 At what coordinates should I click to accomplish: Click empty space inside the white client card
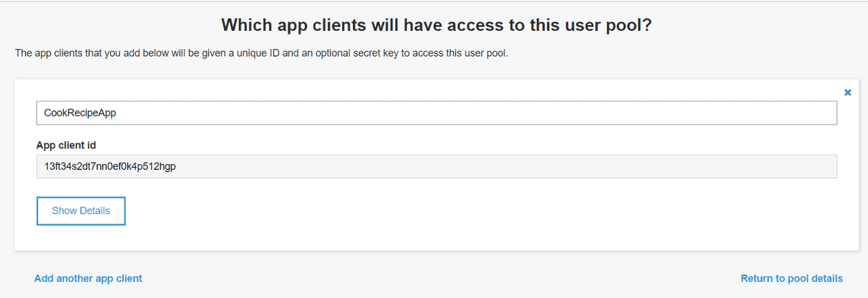(x=471, y=221)
